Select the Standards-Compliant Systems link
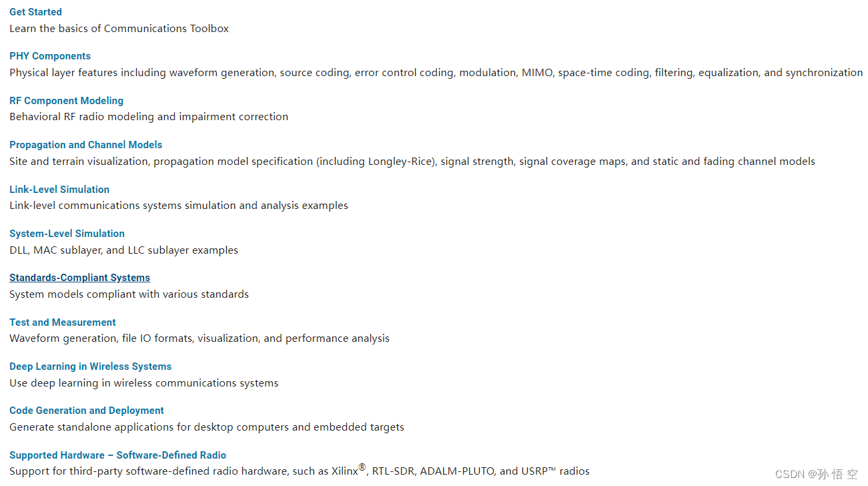The height and width of the screenshot is (486, 868). (x=79, y=278)
